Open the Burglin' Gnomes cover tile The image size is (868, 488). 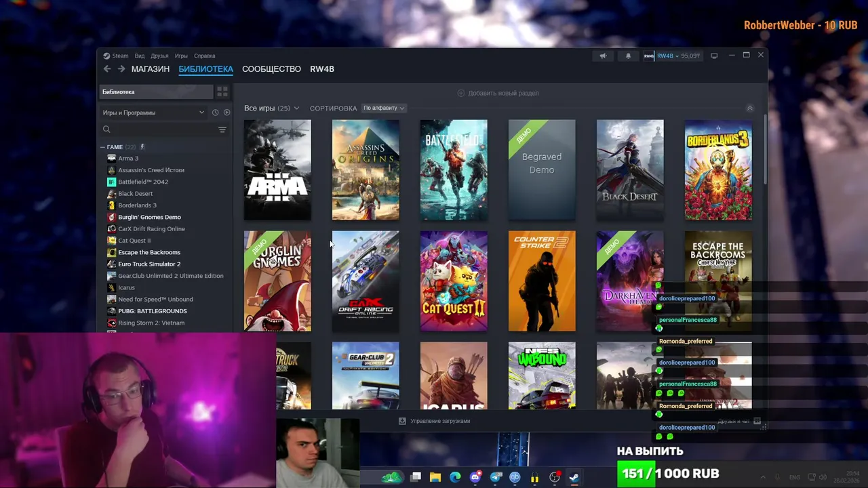(277, 281)
